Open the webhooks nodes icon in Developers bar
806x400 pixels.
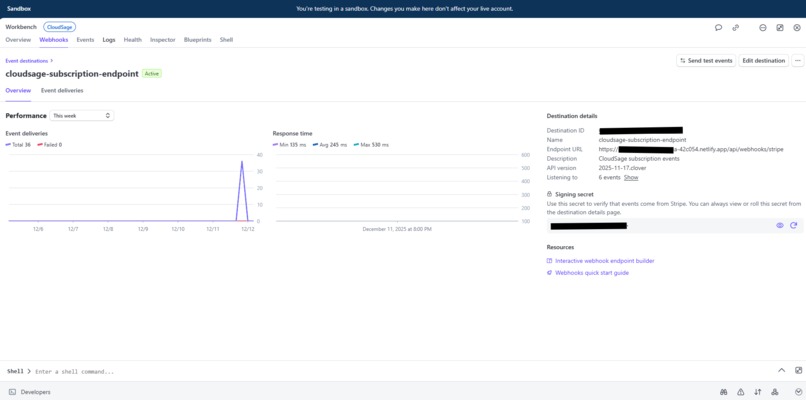point(775,392)
